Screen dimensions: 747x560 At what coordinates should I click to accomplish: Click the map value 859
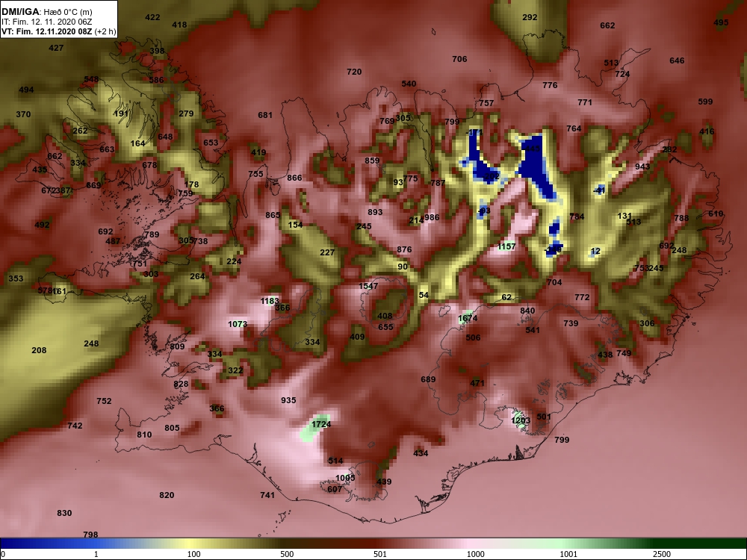coord(372,161)
